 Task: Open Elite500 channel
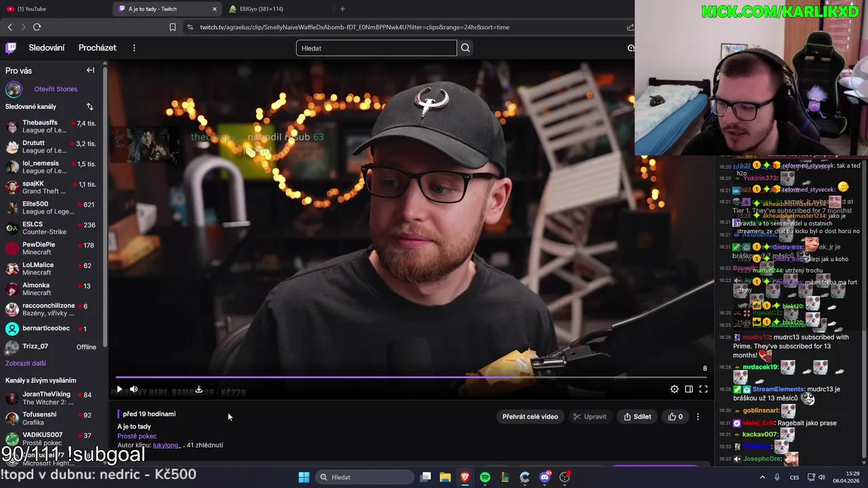click(51, 208)
